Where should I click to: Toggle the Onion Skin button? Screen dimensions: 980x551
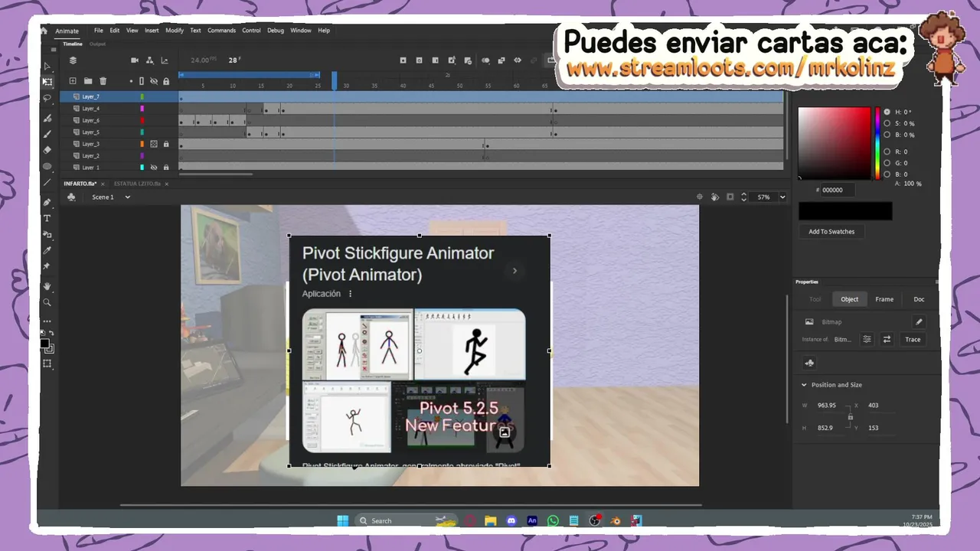(x=485, y=60)
